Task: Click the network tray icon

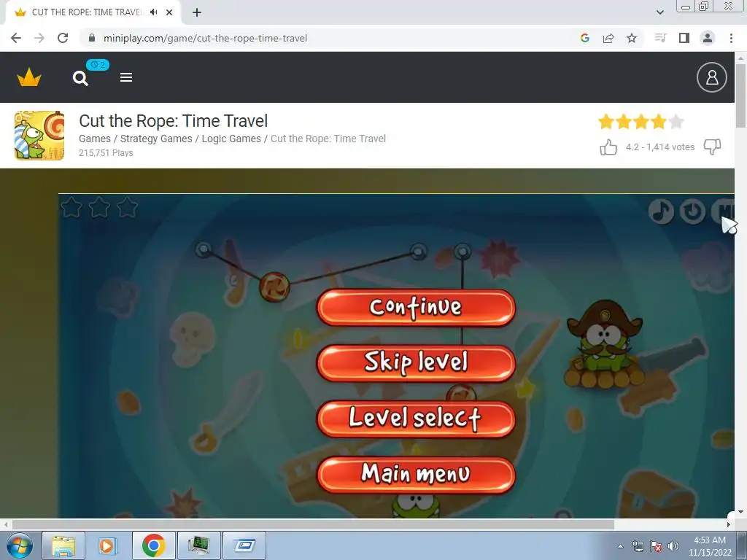Action: tap(638, 546)
